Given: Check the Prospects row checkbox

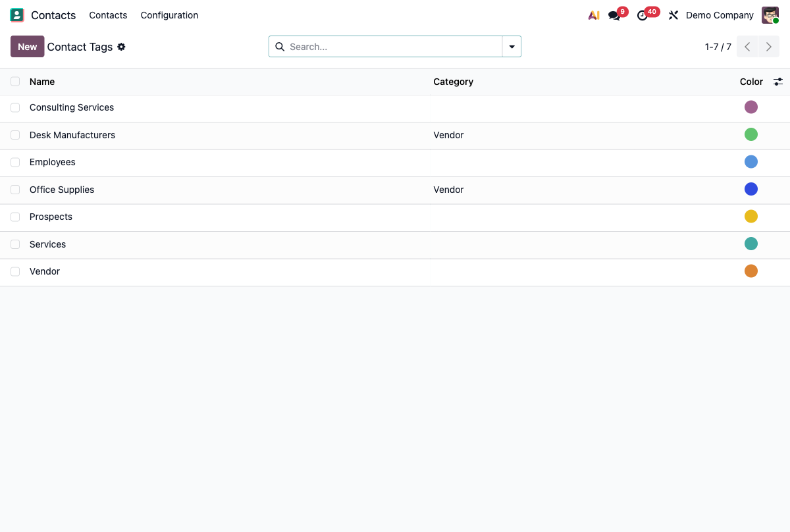Looking at the screenshot, I should click(x=15, y=217).
